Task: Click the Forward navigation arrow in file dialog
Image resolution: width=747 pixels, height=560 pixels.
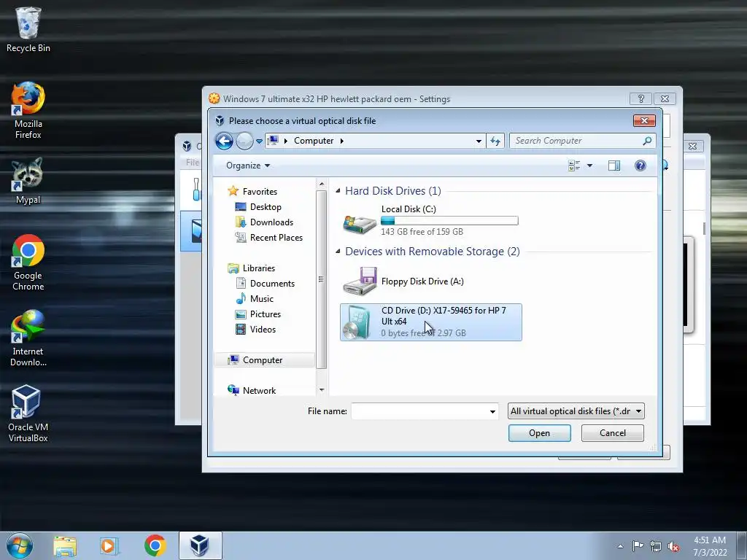Action: pyautogui.click(x=244, y=141)
